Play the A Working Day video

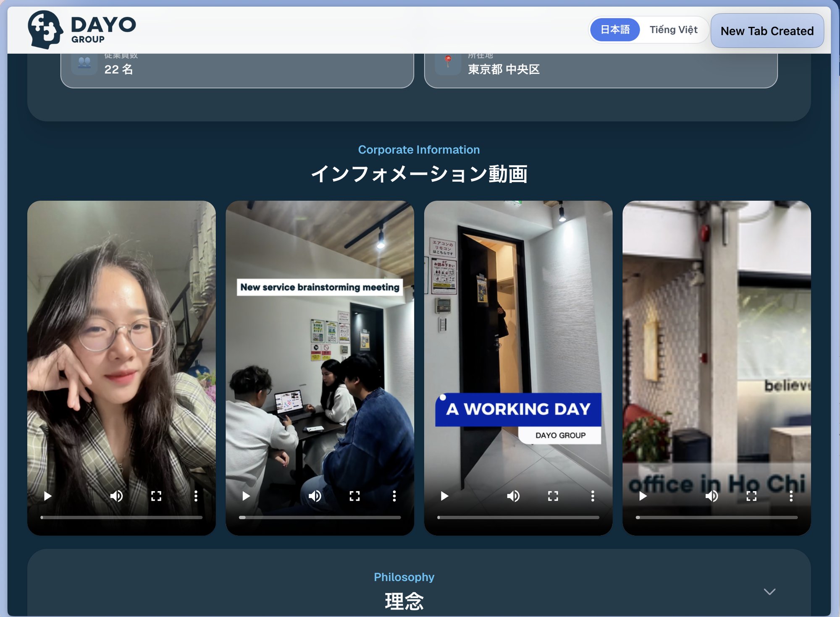coord(444,496)
